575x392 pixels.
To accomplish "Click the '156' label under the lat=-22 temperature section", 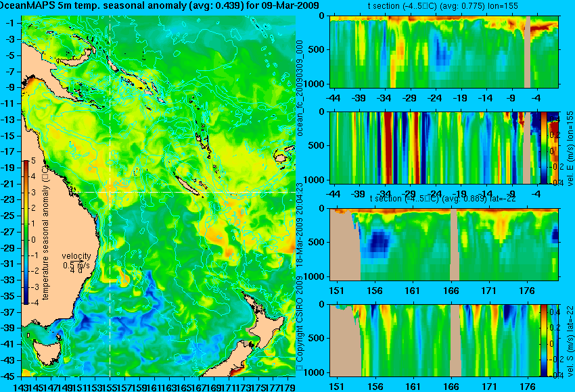I will click(x=375, y=291).
